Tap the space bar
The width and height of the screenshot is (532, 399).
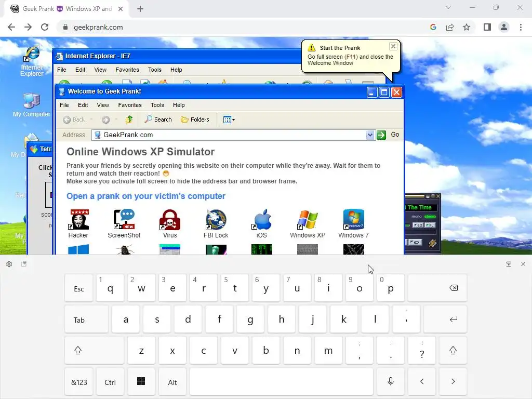click(282, 382)
